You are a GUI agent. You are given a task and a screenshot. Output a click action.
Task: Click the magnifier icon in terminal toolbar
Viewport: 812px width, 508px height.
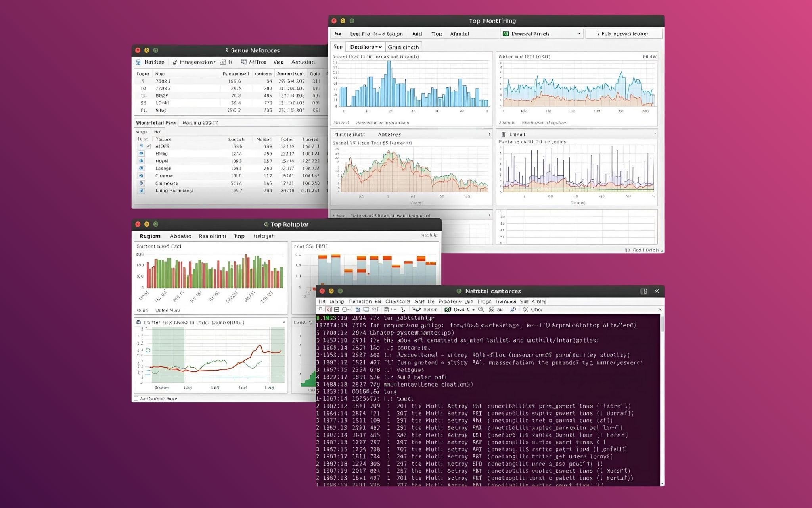pyautogui.click(x=481, y=310)
